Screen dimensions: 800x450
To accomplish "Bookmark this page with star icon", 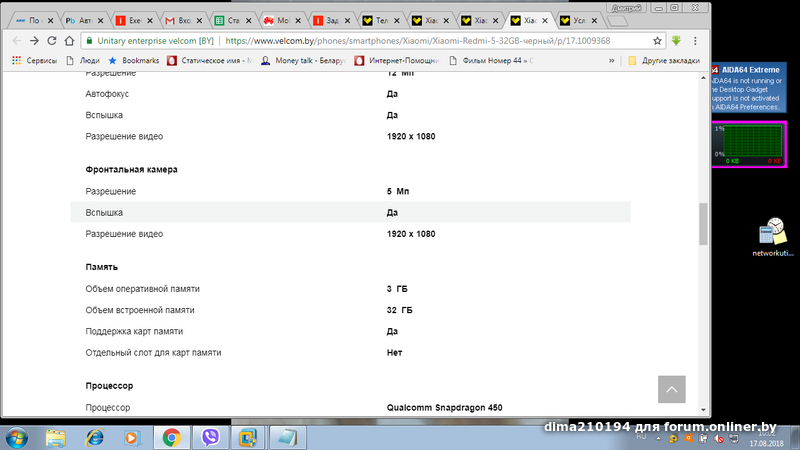I will [x=657, y=41].
